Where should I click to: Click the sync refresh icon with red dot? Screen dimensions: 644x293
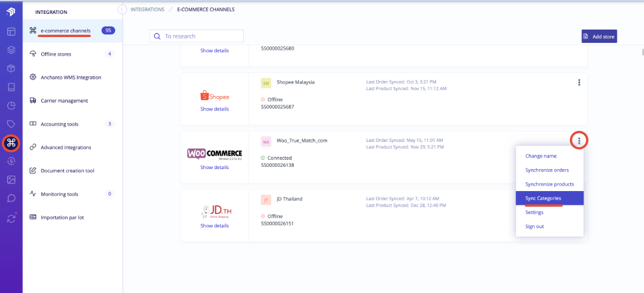(x=12, y=218)
